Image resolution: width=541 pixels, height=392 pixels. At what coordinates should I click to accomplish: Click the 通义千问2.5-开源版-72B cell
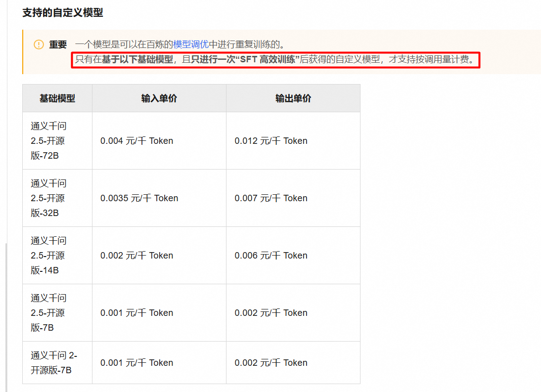[x=57, y=141]
